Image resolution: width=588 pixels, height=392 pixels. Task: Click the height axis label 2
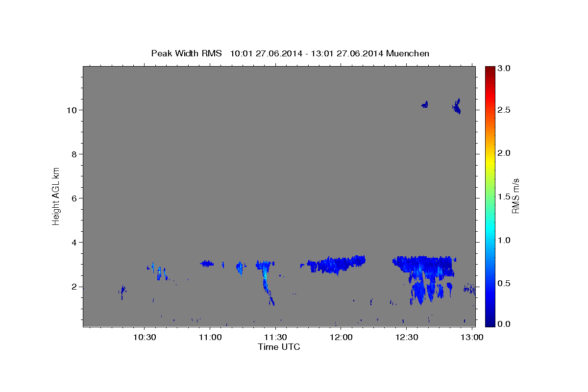coord(74,287)
